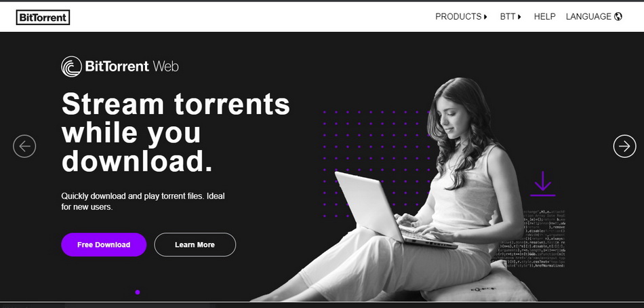The width and height of the screenshot is (644, 308).
Task: Click the 'BitTorrent Web' wordmark text
Action: click(132, 66)
